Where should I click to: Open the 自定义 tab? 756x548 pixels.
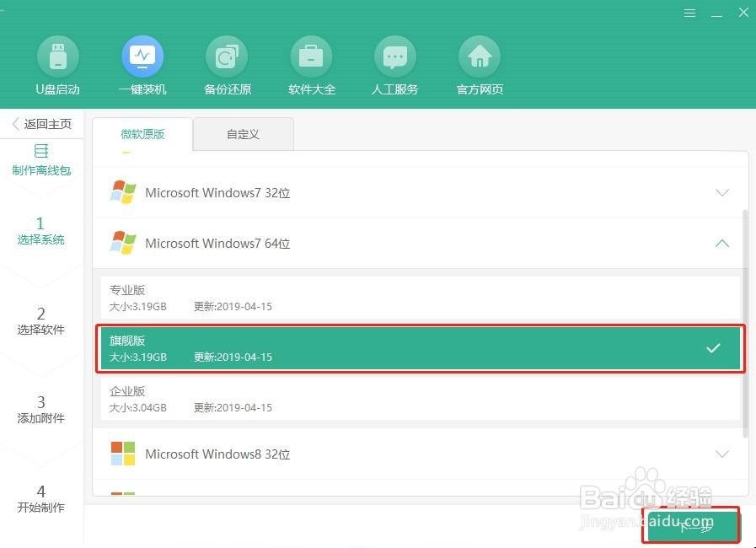click(x=243, y=133)
